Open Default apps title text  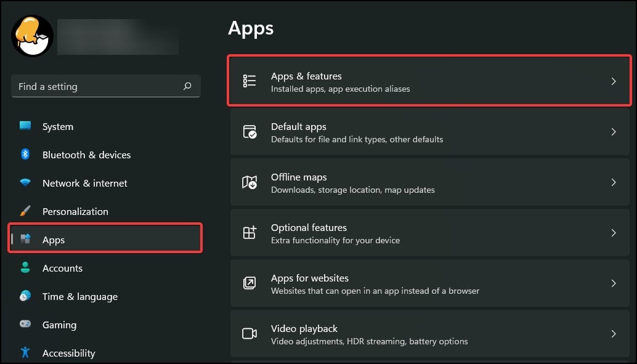(298, 127)
